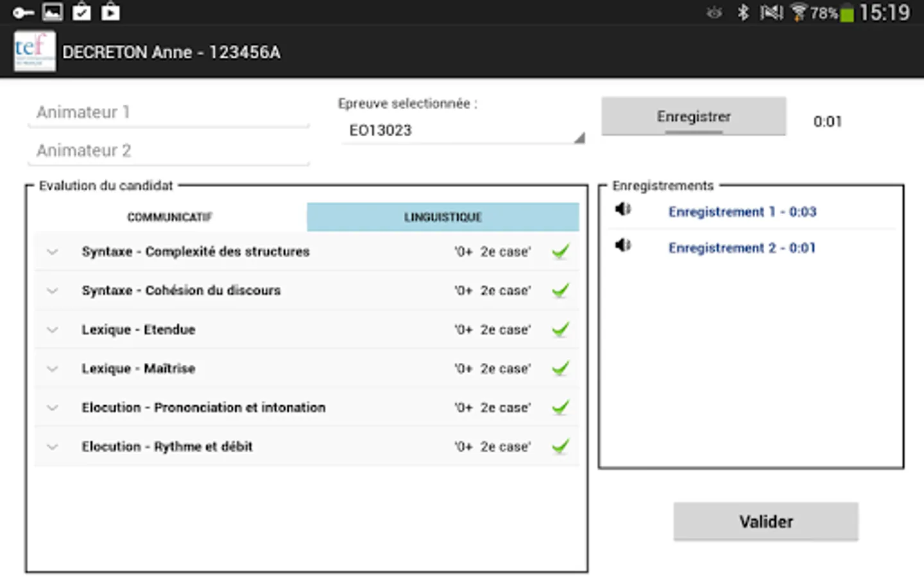
Task: Open the Epreuve selectionnée dropdown EO13023
Action: click(463, 130)
